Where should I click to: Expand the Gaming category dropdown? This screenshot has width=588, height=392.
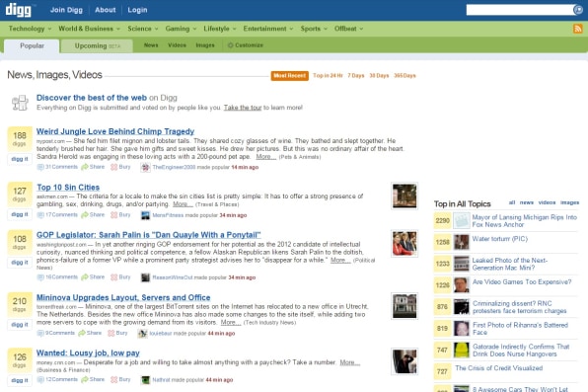[x=181, y=29]
